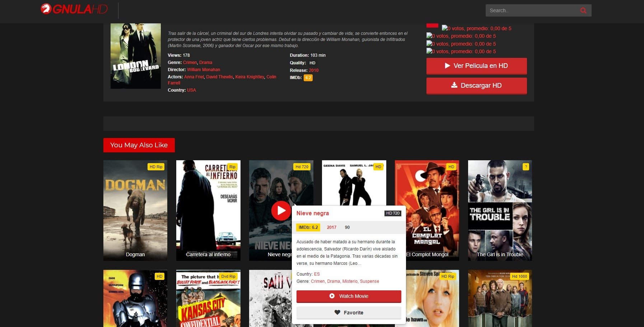The height and width of the screenshot is (327, 644).
Task: Click the last rating star row
Action: click(x=461, y=51)
